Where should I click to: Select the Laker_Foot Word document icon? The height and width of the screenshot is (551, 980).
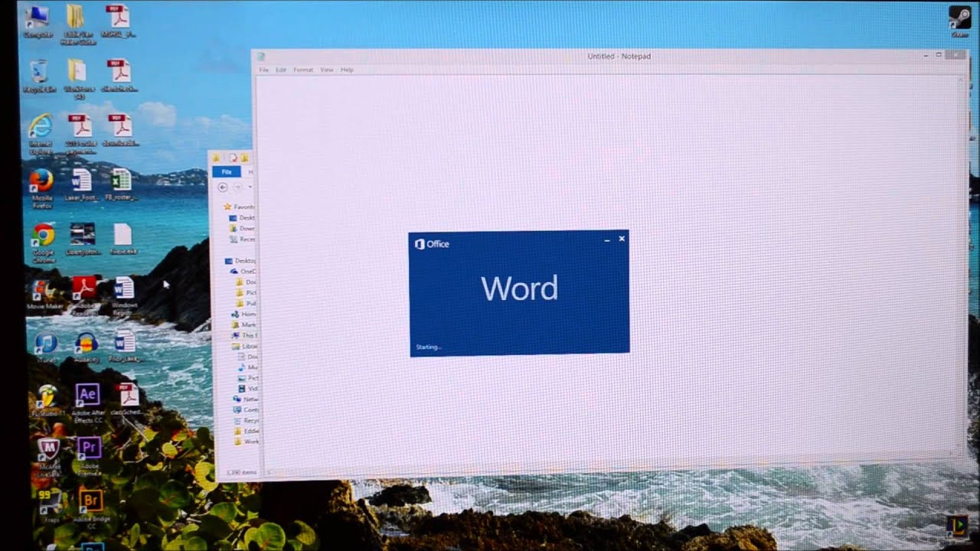(x=81, y=184)
